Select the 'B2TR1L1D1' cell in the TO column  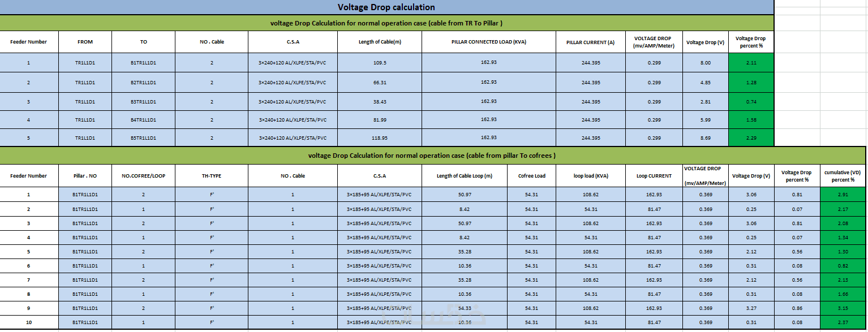[143, 83]
